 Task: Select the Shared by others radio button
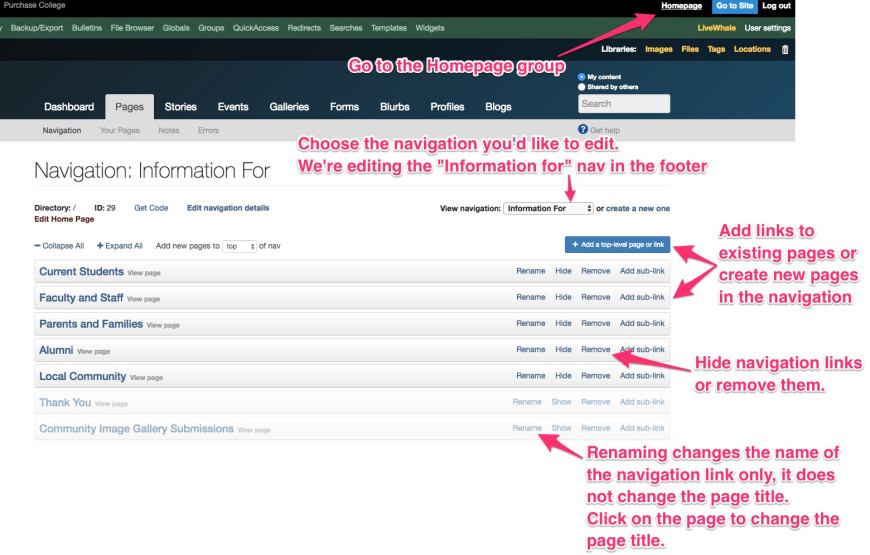pyautogui.click(x=581, y=87)
